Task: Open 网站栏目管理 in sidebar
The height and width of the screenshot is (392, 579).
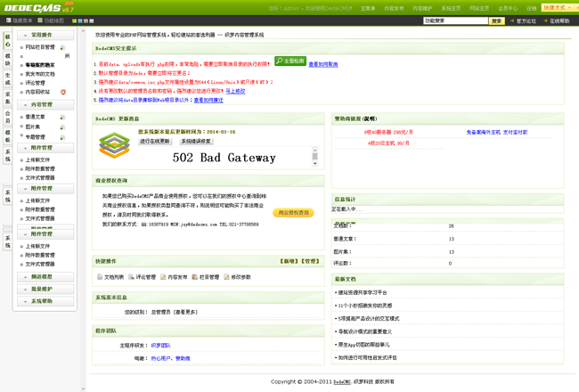Action: (40, 47)
